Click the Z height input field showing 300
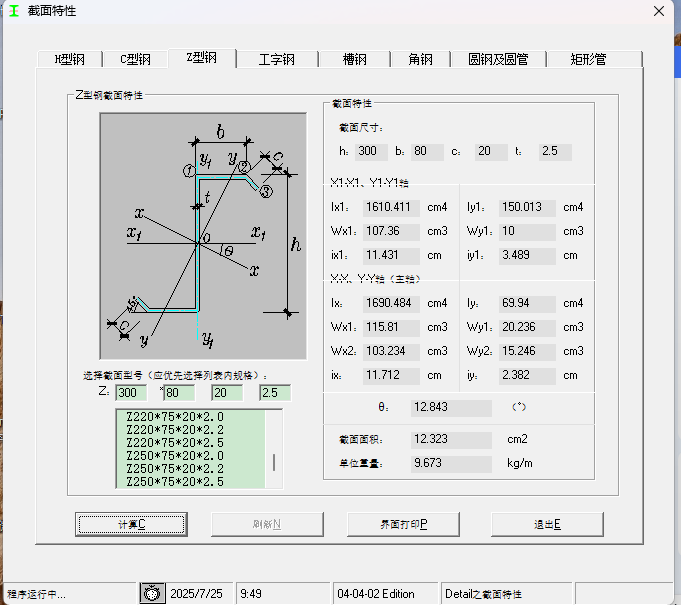This screenshot has width=681, height=605. pyautogui.click(x=131, y=393)
